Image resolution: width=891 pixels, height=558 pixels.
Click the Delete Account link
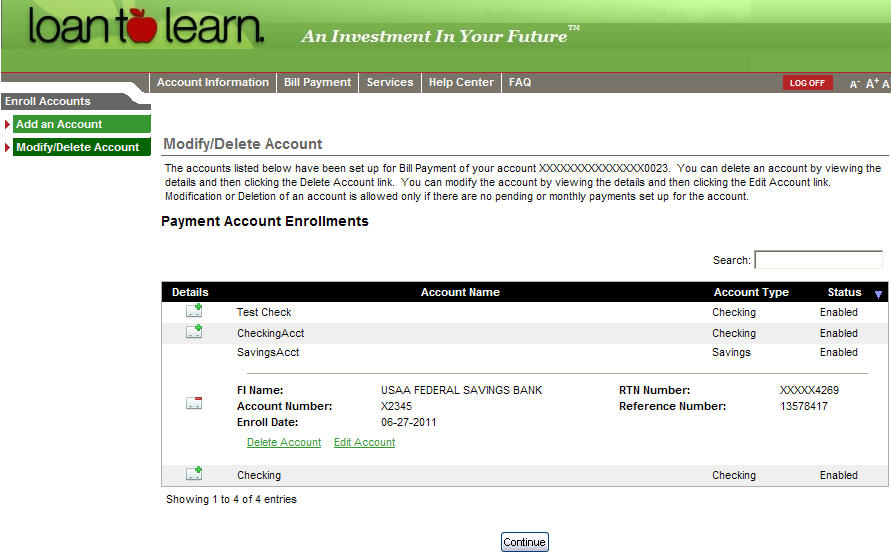pos(284,442)
